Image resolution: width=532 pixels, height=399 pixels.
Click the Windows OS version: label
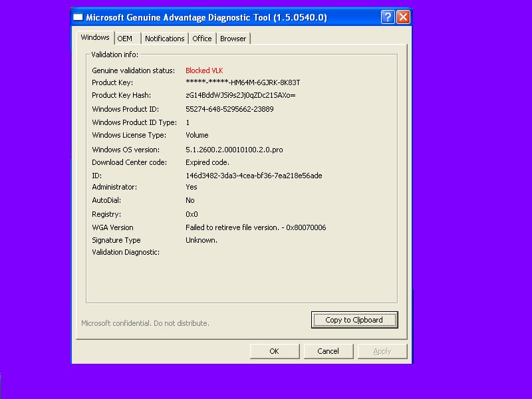[126, 150]
